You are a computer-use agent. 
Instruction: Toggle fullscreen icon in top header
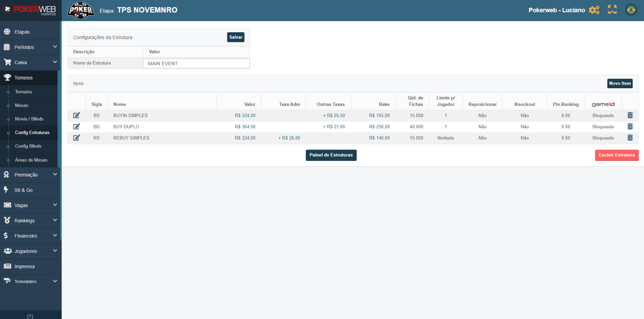tap(612, 10)
